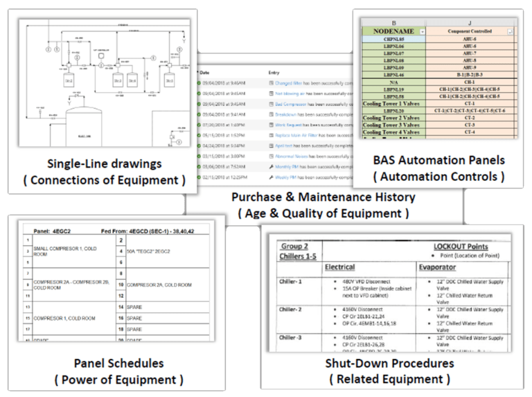Open the Replace Main Air Filter link
Screen dimensions: 532x397
click(x=296, y=135)
